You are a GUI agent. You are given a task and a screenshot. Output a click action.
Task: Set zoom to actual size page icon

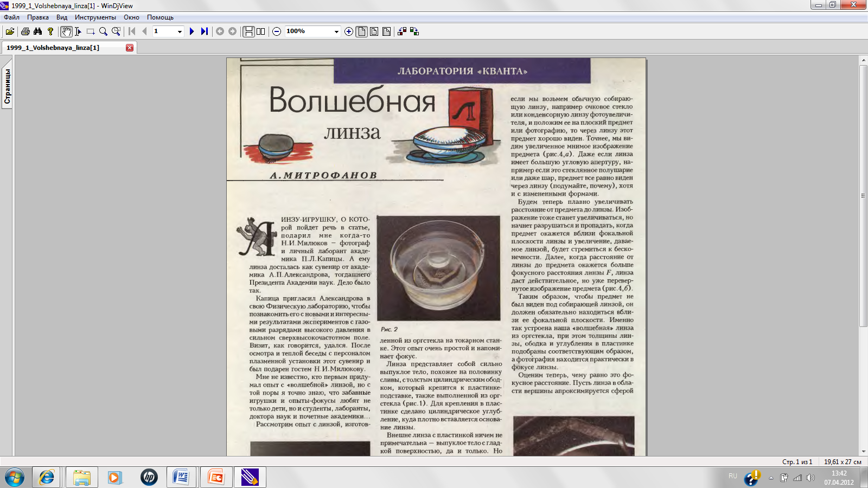pyautogui.click(x=362, y=31)
